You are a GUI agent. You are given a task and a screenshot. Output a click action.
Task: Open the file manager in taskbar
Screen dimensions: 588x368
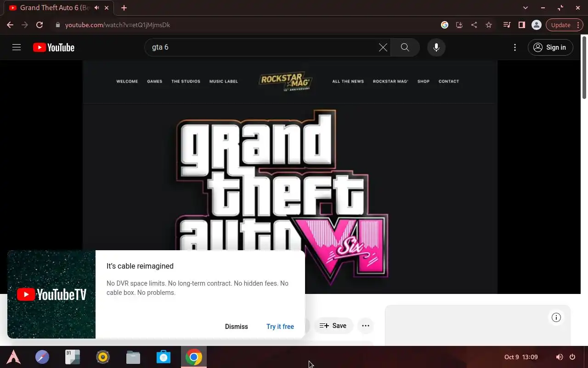tap(133, 357)
